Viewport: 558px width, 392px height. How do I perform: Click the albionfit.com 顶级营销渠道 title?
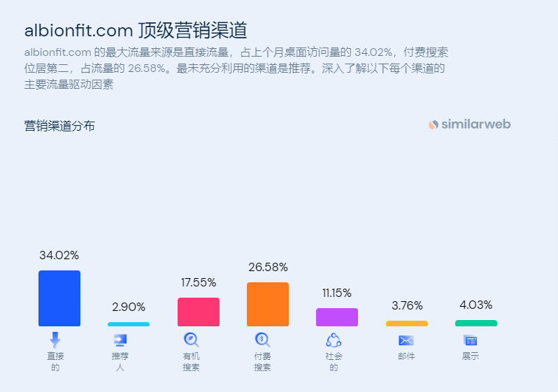(136, 31)
